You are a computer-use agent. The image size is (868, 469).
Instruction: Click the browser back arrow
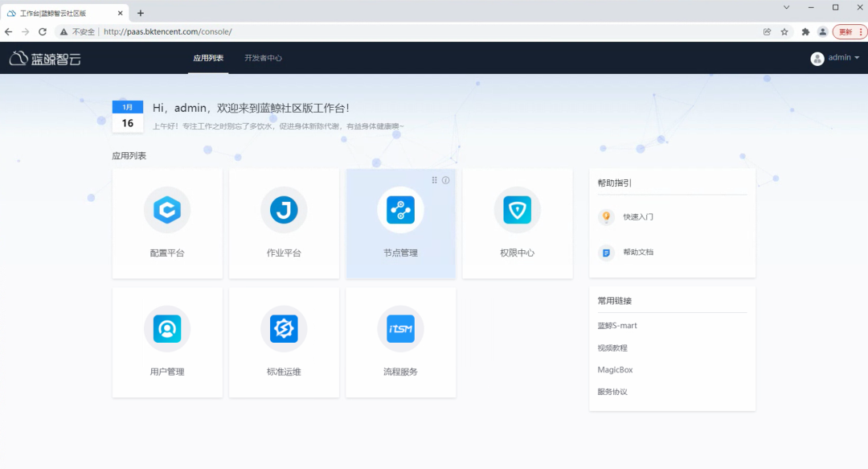[8, 31]
